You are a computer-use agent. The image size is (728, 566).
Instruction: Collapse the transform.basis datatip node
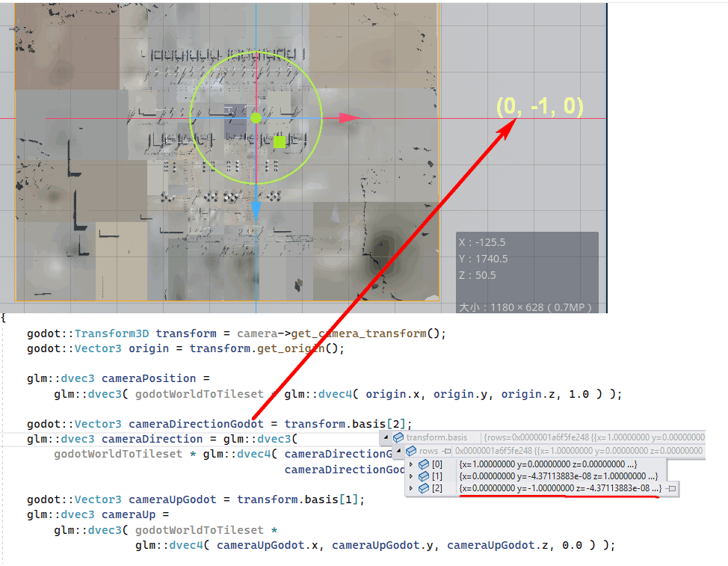pyautogui.click(x=386, y=437)
